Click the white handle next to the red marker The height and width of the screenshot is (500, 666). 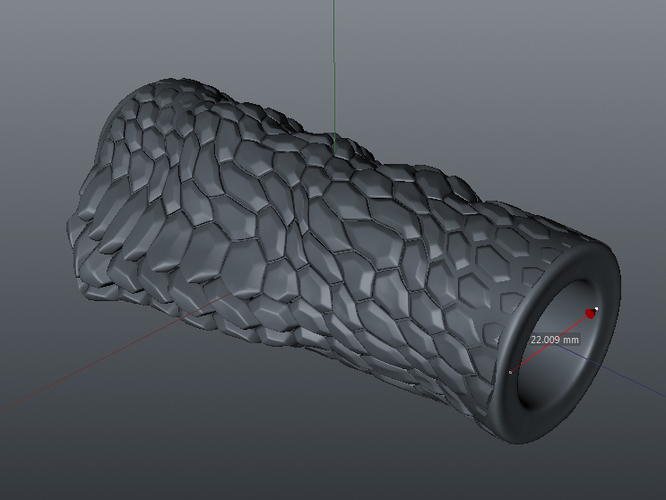coord(596,308)
